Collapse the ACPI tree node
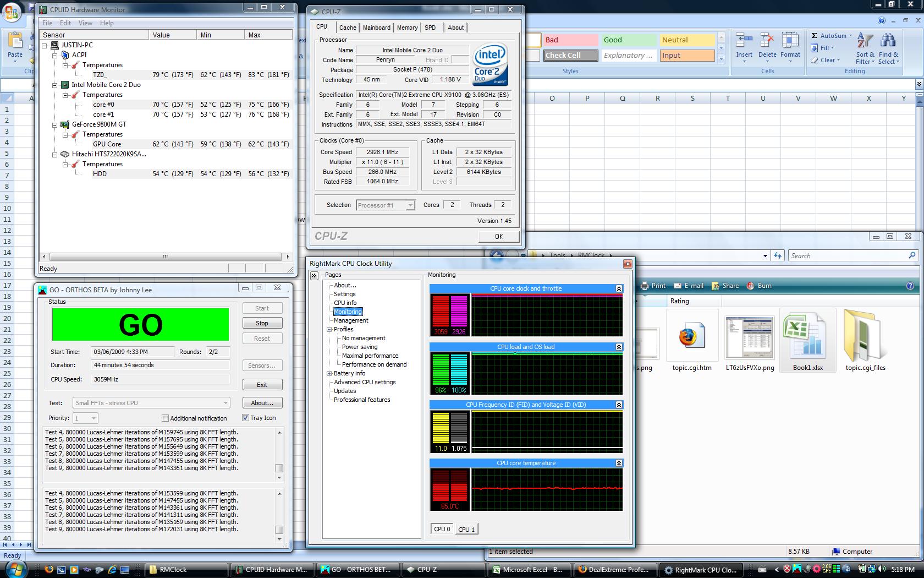This screenshot has width=924, height=578. click(x=54, y=55)
